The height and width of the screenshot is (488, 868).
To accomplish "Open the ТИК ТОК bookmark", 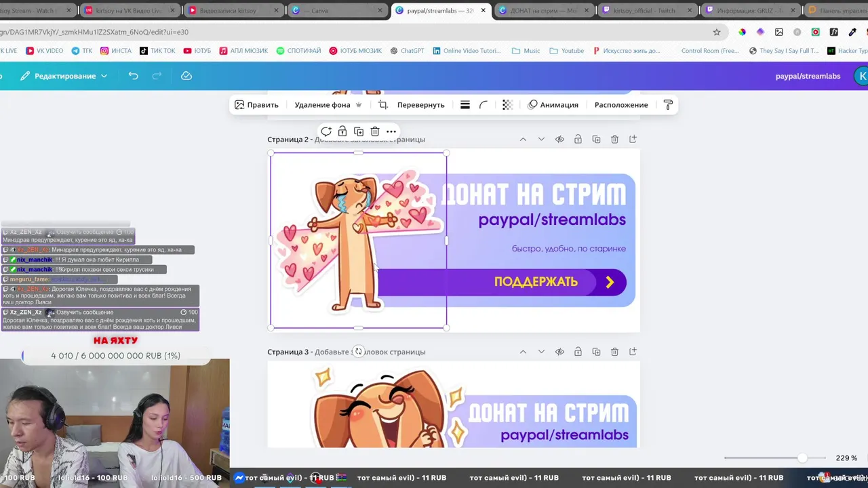I will click(x=157, y=51).
